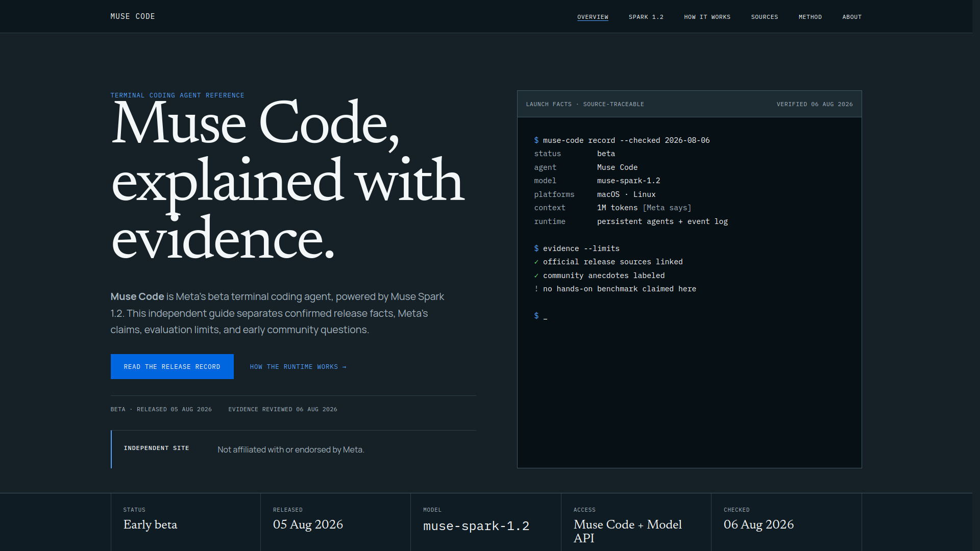Follow the How the Runtime Works link

298,367
